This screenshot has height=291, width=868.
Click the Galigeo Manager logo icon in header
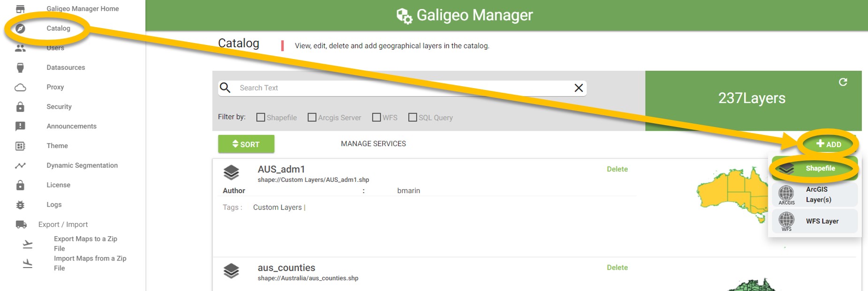pos(404,16)
